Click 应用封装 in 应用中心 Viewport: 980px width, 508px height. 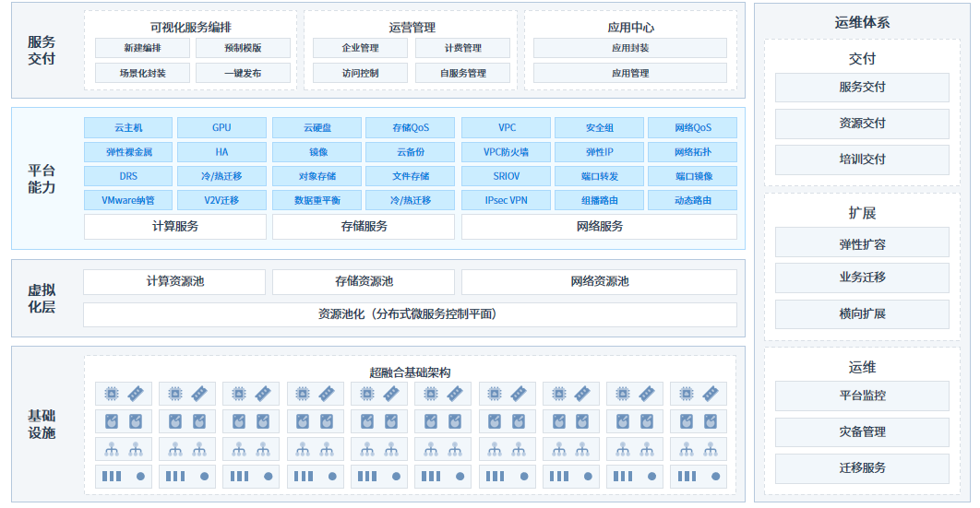(x=629, y=48)
